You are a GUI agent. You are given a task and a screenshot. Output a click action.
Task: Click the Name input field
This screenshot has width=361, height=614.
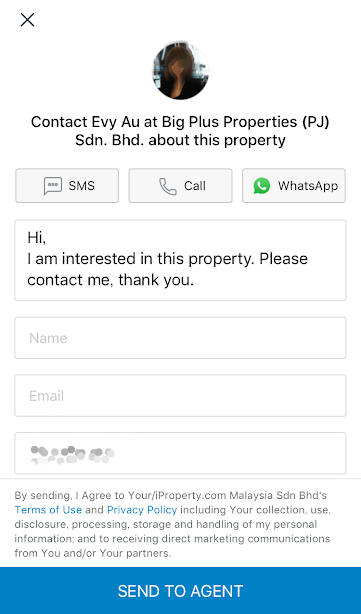pos(180,338)
